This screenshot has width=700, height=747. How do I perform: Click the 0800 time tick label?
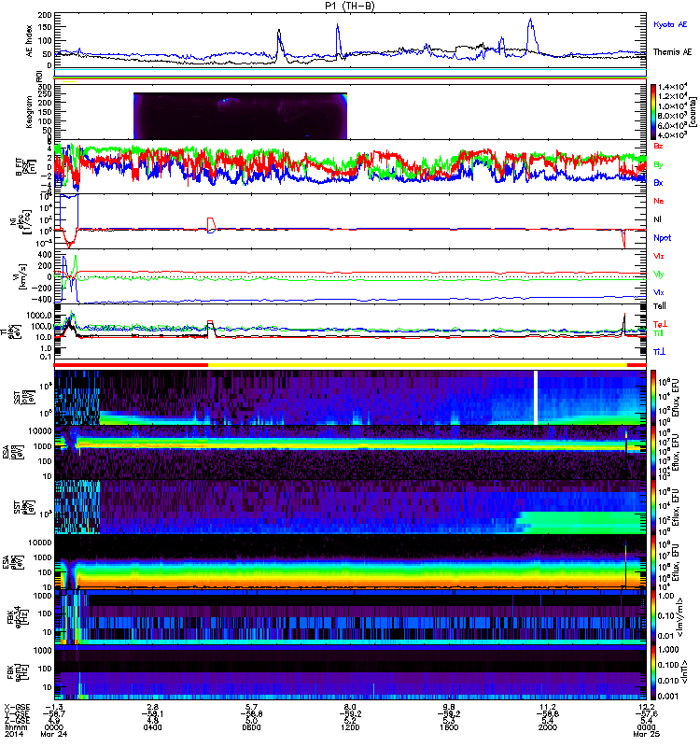point(251,727)
